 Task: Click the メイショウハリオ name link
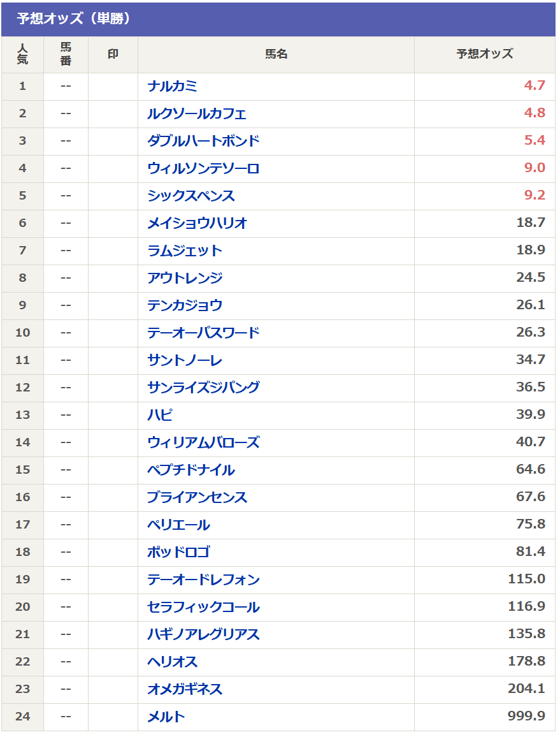[197, 223]
